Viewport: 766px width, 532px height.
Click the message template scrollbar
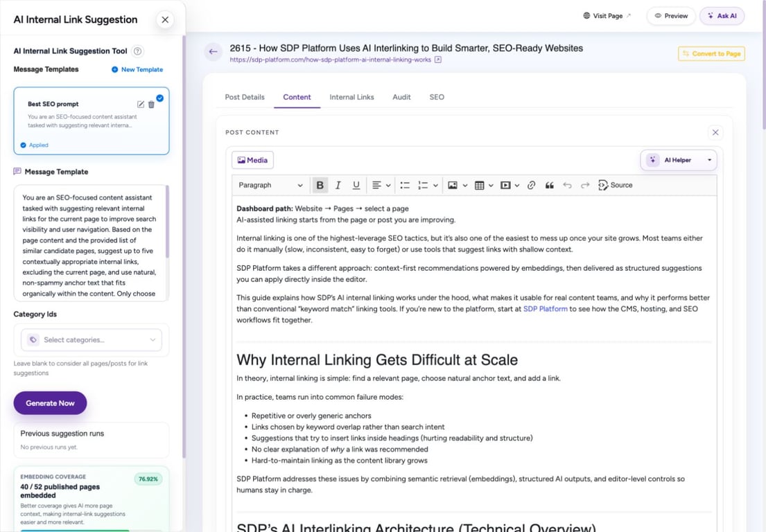(167, 222)
